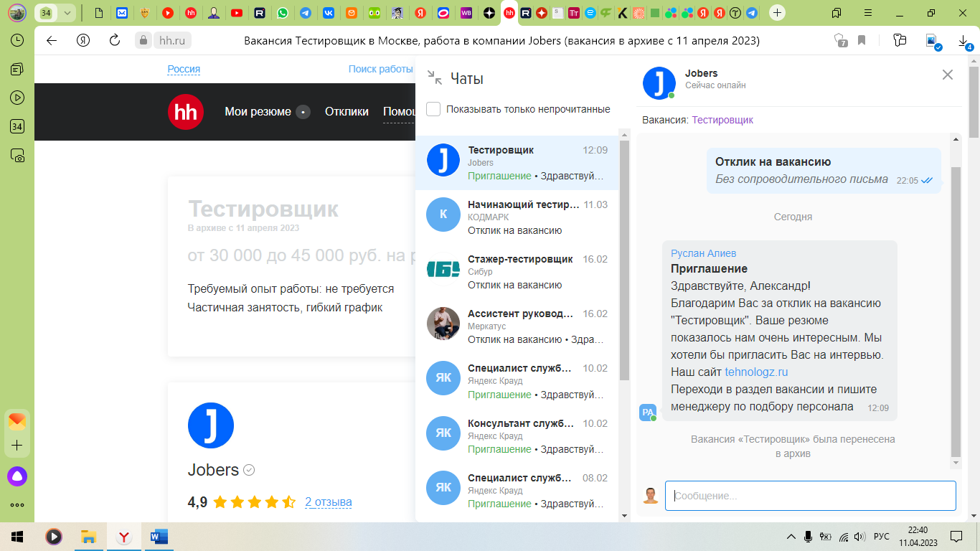The height and width of the screenshot is (551, 980).
Task: Click the Поиск работы link
Action: [x=381, y=69]
